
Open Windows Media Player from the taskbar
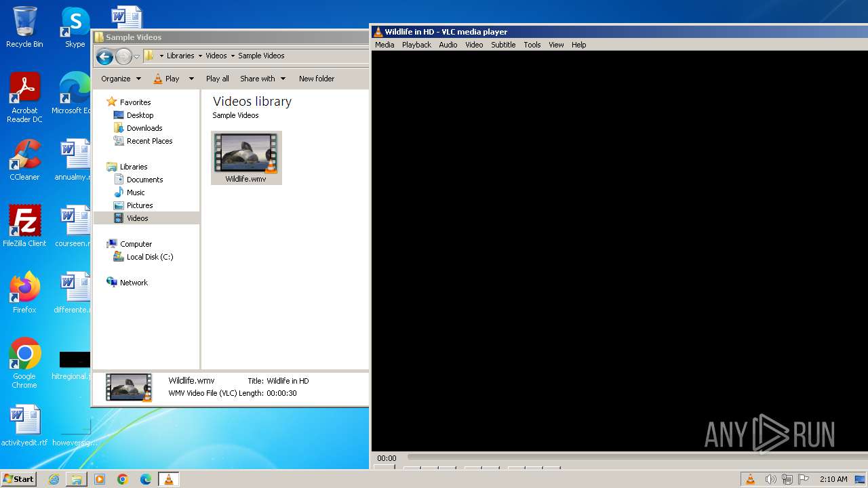click(x=100, y=479)
